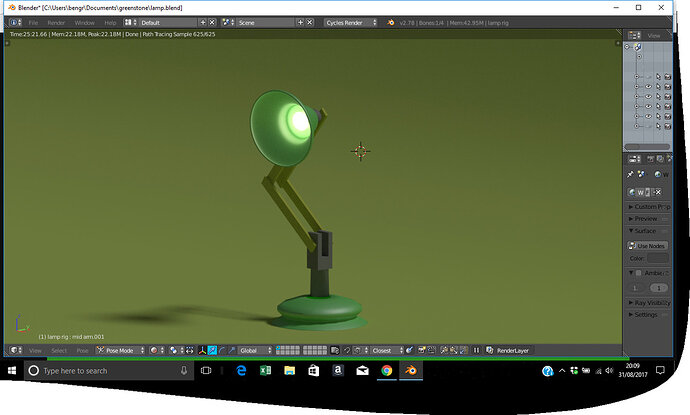
Task: Open the Closest snap target dropdown
Action: (387, 350)
